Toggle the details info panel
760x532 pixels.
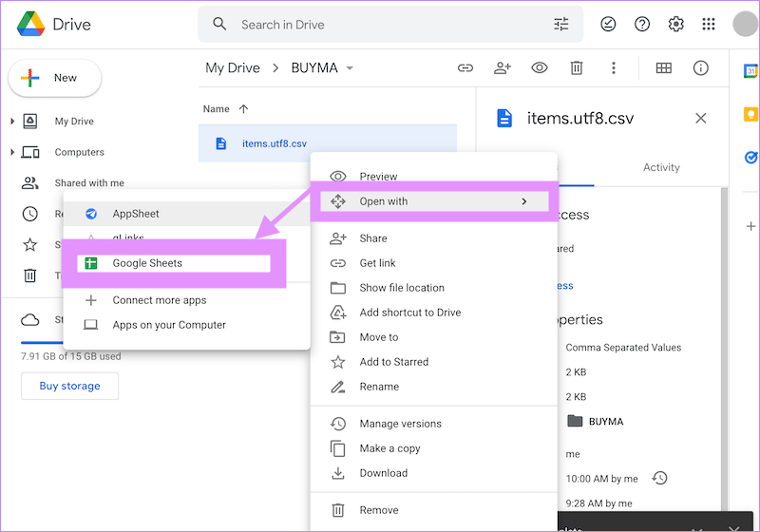tap(701, 68)
